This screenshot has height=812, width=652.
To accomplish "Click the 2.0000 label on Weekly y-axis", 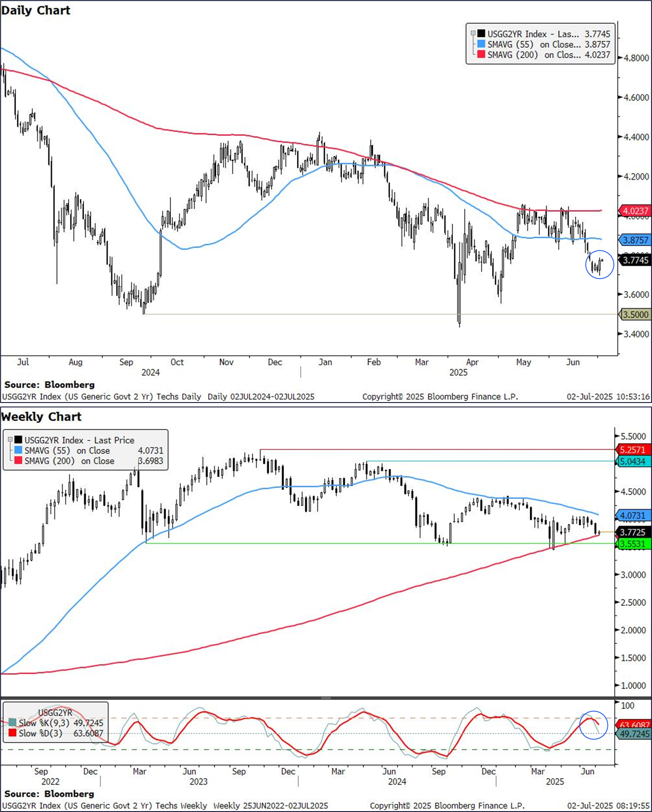I will click(x=633, y=630).
